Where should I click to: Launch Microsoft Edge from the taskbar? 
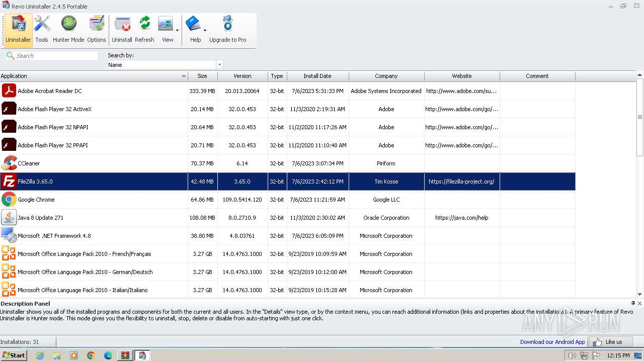[x=108, y=355]
